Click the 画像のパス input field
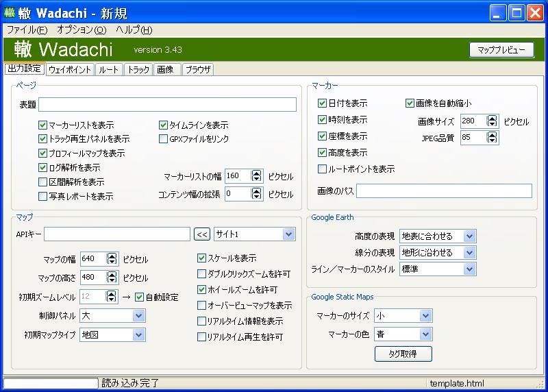 [444, 191]
